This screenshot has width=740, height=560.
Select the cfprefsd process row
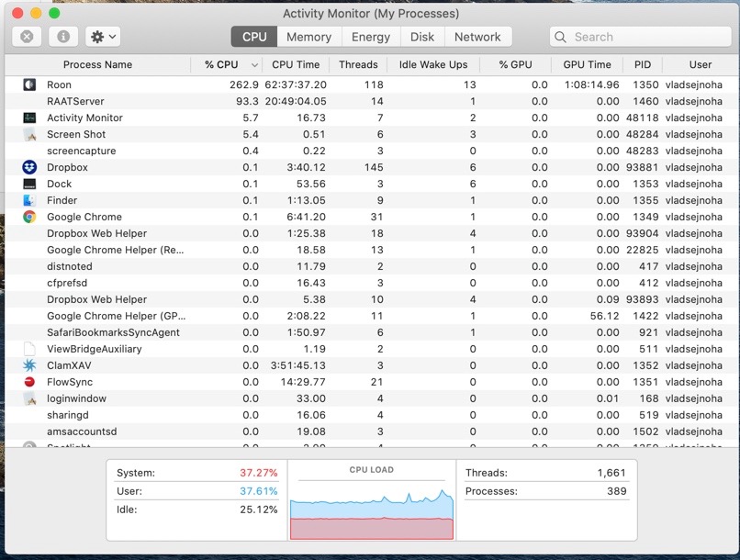[372, 283]
